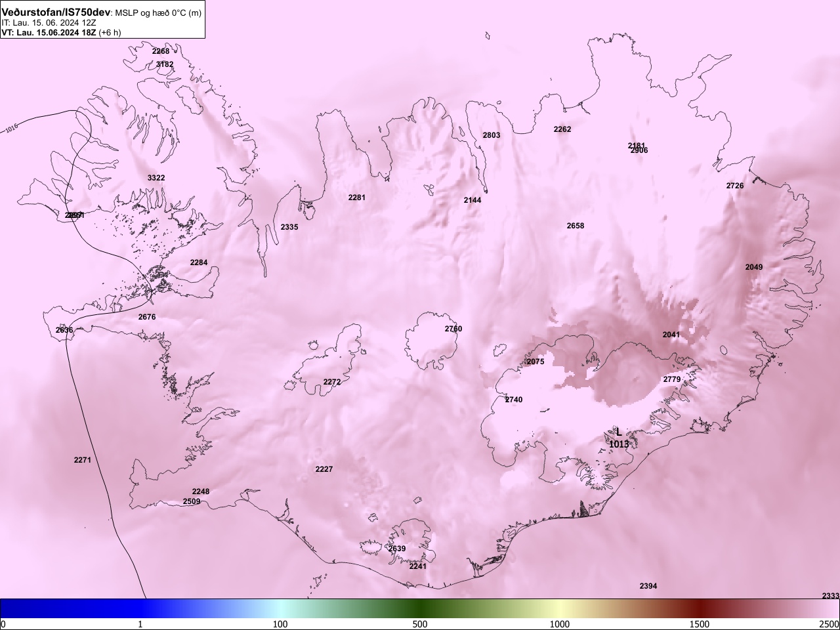
Task: Select the 2272 value on the glacier
Action: click(332, 382)
